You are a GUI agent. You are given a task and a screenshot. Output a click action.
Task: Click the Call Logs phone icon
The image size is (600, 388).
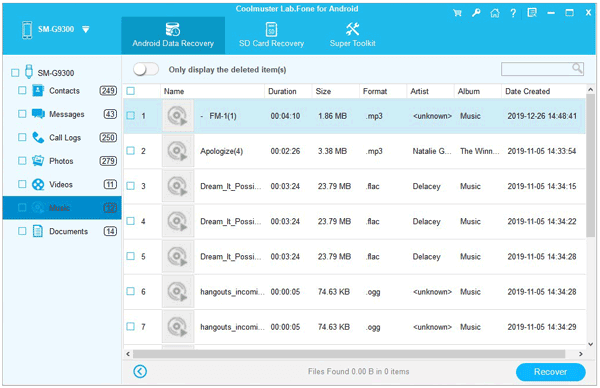pos(38,137)
